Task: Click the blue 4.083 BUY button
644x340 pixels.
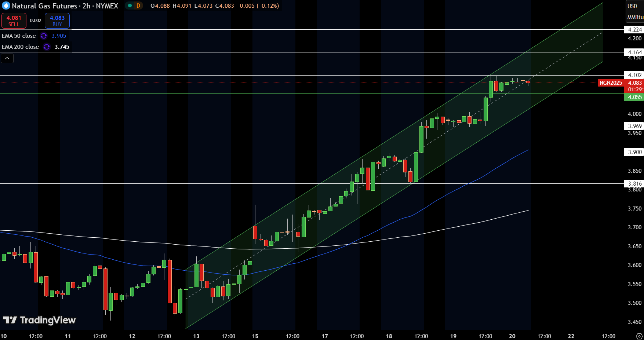Action: click(x=57, y=21)
